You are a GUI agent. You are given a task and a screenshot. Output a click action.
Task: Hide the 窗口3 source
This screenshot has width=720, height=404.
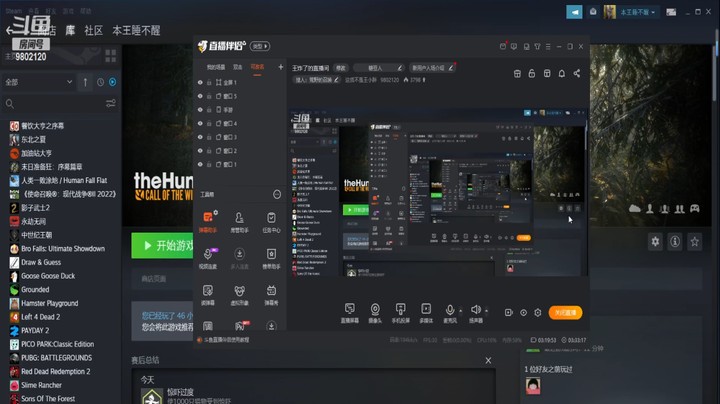(200, 137)
